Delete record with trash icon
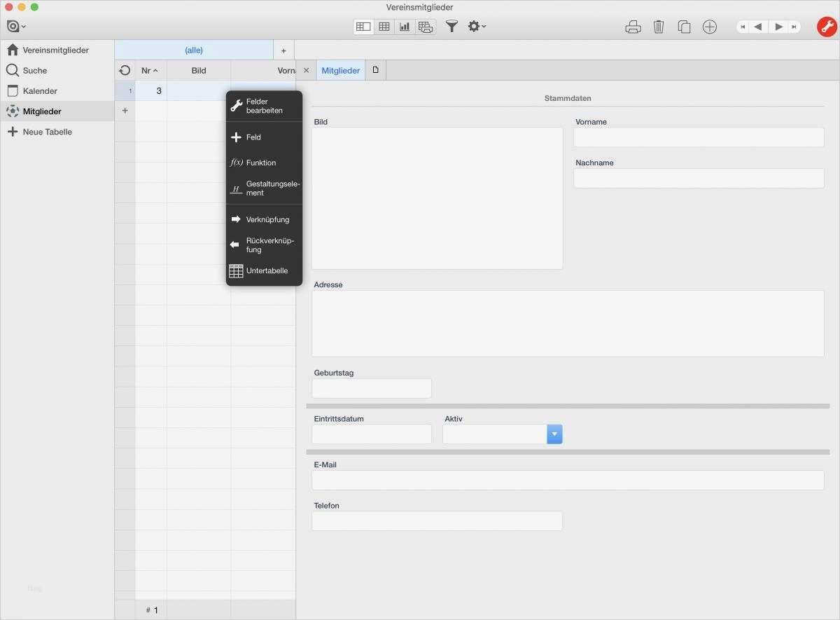 659,27
